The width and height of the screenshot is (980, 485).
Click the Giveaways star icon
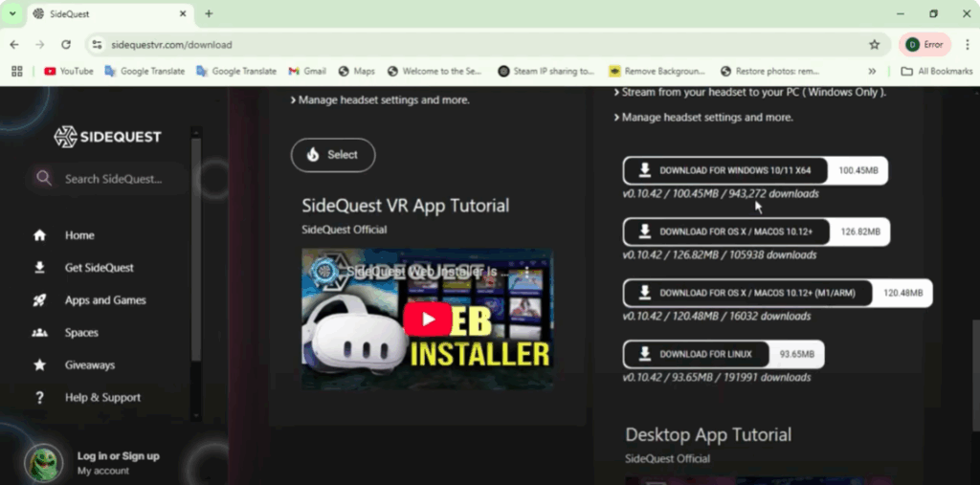tap(39, 365)
